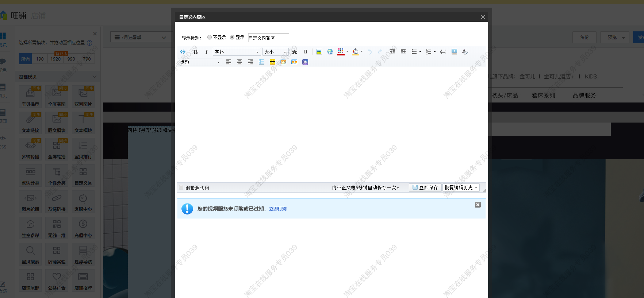Screen dimensions: 644x298
Task: Click the clear formatting eraser icon
Action: tap(465, 52)
